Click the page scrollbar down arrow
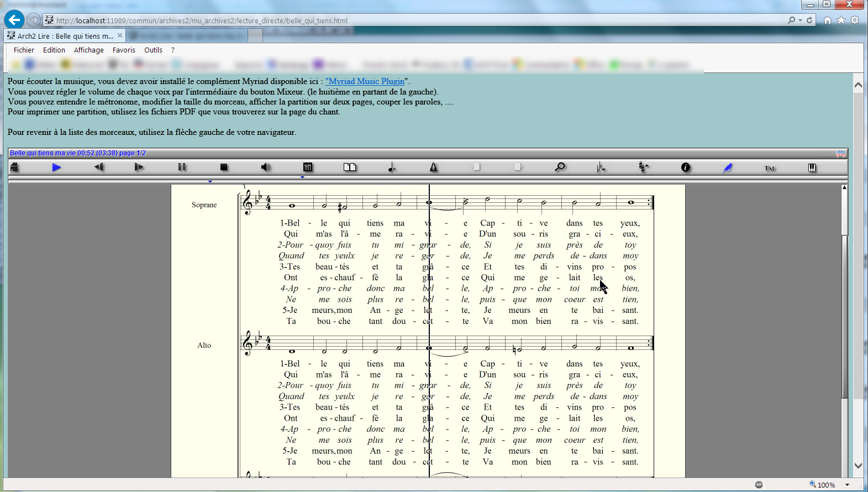This screenshot has width=868, height=492. [x=858, y=465]
